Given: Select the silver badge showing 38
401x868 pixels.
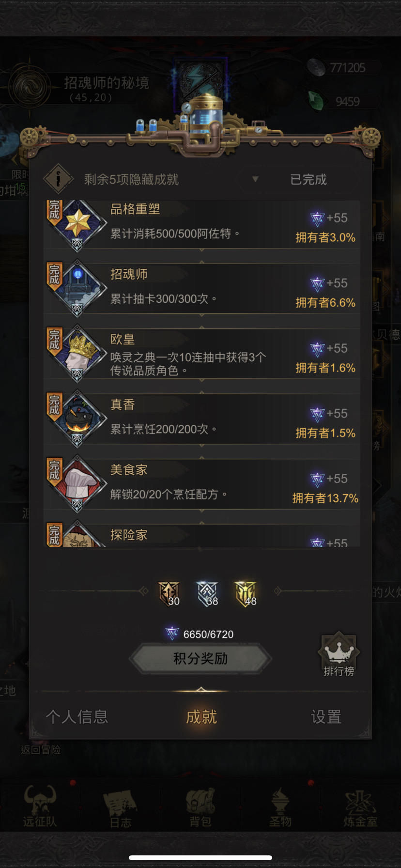Looking at the screenshot, I should pyautogui.click(x=207, y=594).
